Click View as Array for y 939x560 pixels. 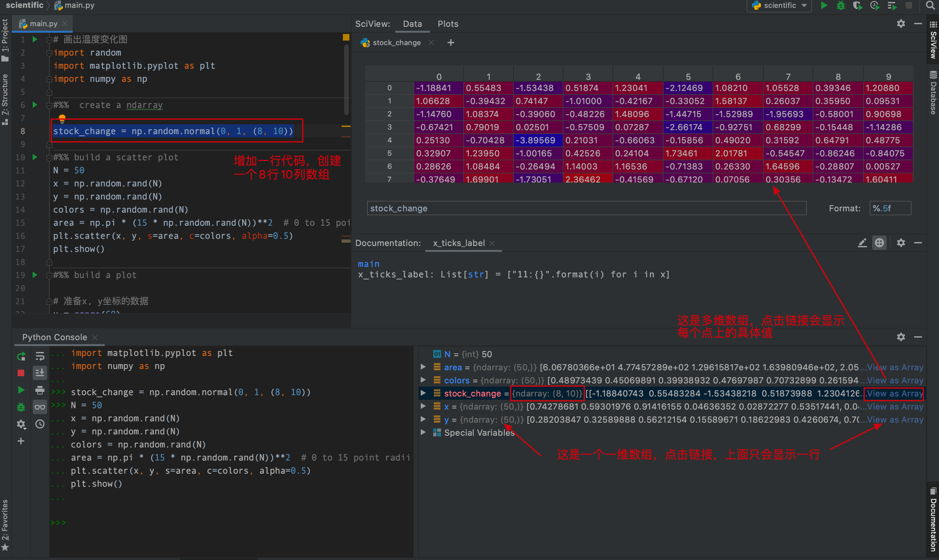coord(895,420)
